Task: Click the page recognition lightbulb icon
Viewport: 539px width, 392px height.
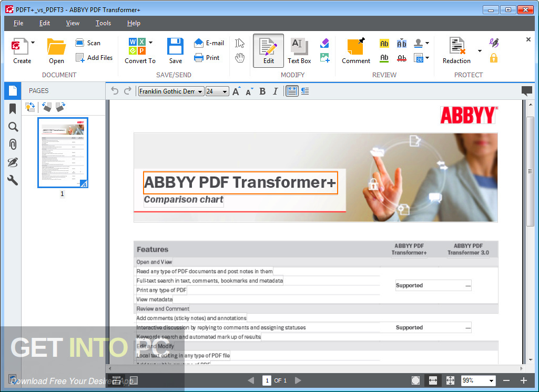Action: click(x=30, y=107)
